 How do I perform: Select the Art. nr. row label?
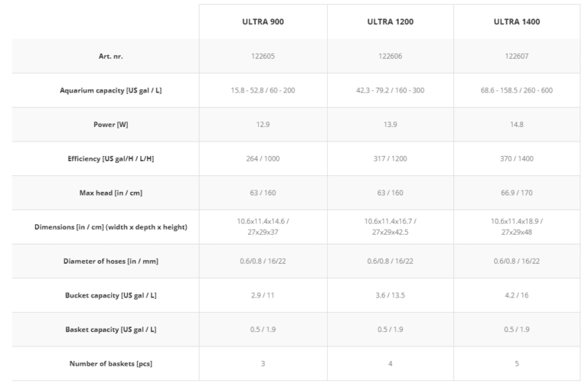click(110, 56)
